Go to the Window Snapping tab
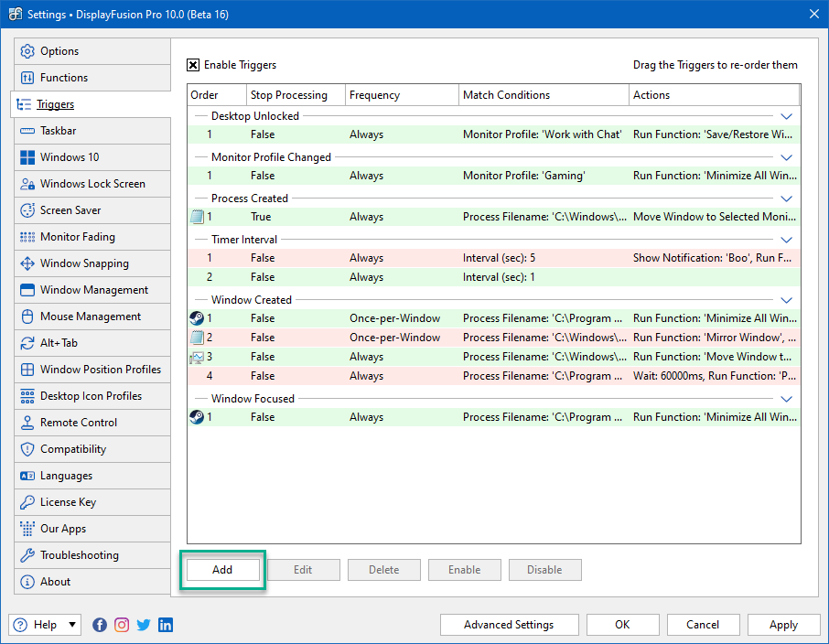829x644 pixels. (x=92, y=263)
